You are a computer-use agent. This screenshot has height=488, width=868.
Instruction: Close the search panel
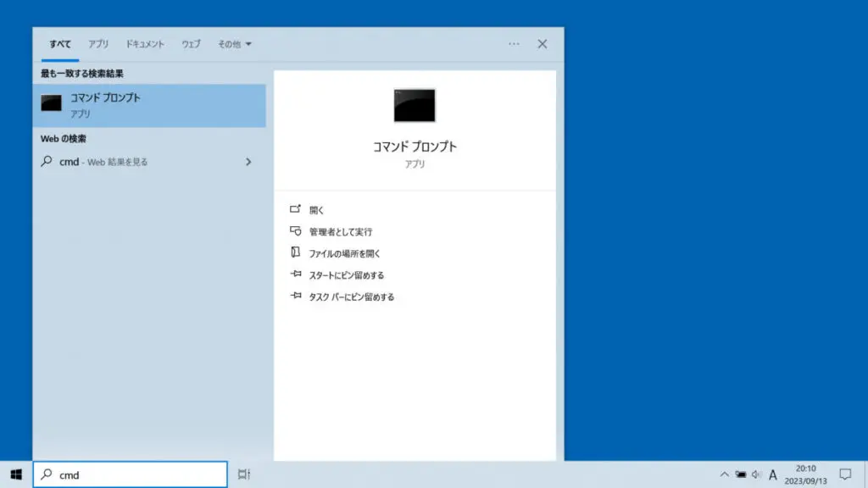[x=542, y=44]
